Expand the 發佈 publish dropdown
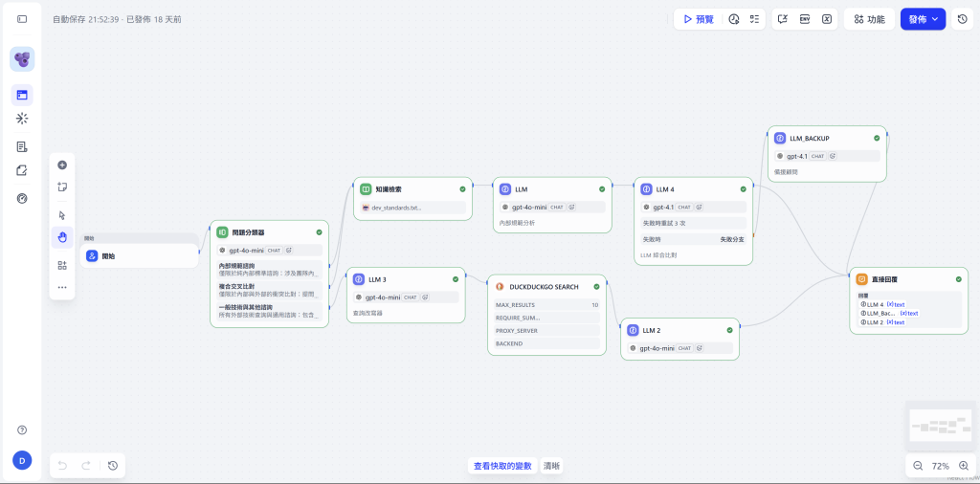 (x=924, y=19)
